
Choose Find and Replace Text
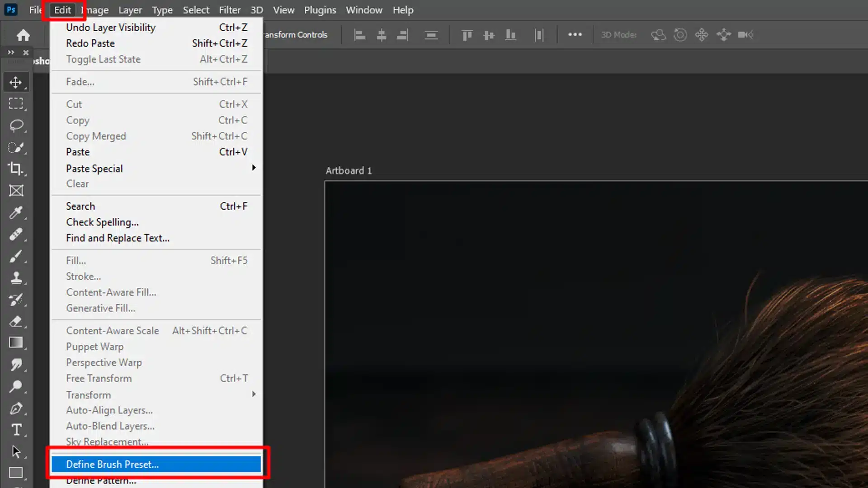pos(156,238)
